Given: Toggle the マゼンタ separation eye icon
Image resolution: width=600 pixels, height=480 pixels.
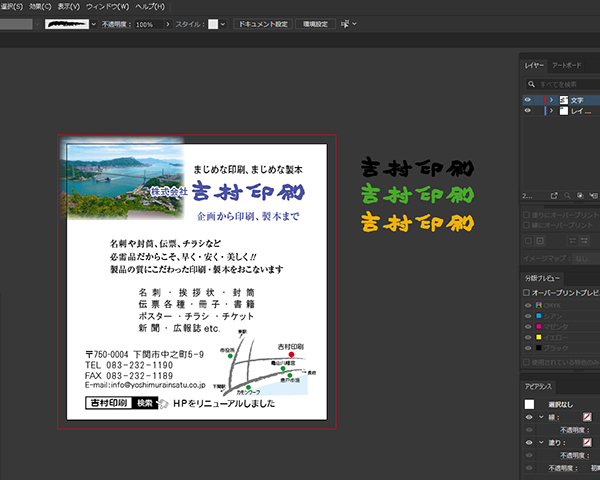Looking at the screenshot, I should click(528, 327).
